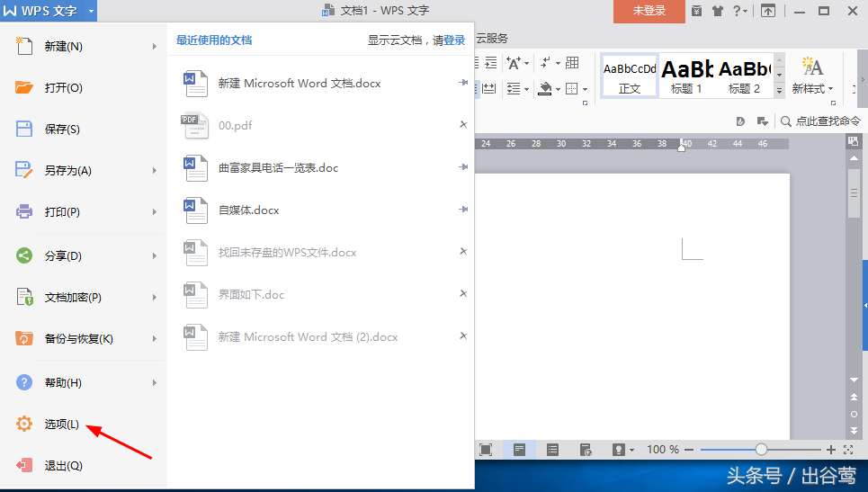Click the 点此查找命令 search box
868x492 pixels.
821,121
